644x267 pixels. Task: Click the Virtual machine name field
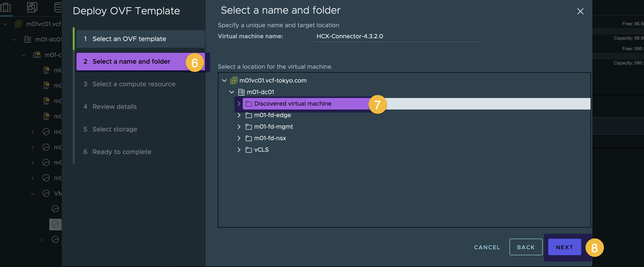click(x=397, y=36)
